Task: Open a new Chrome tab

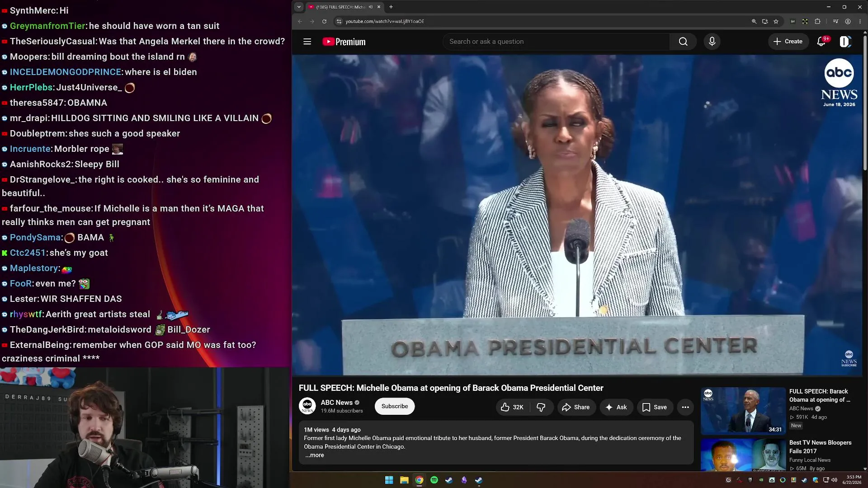Action: (x=391, y=7)
